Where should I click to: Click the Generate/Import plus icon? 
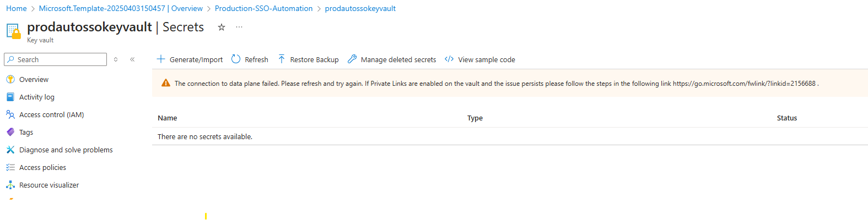(161, 59)
